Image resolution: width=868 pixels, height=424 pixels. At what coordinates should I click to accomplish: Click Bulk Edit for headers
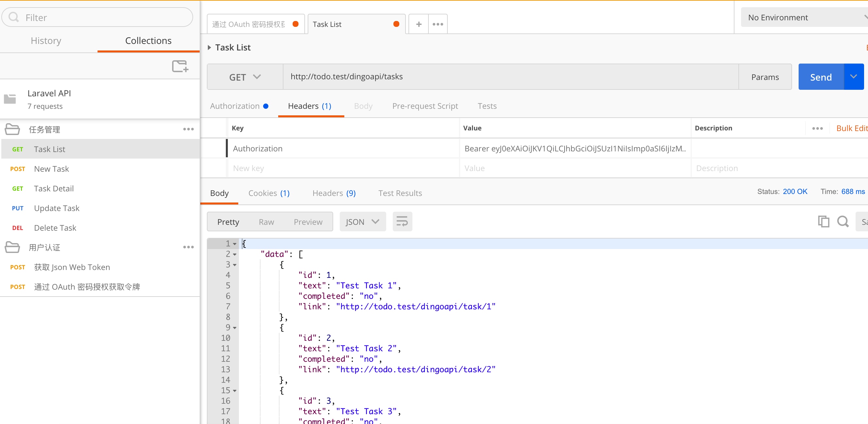click(x=852, y=128)
